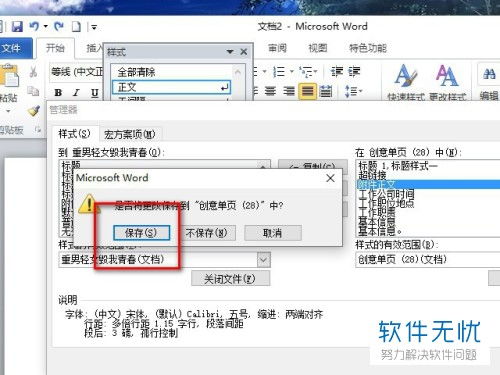This screenshot has width=500, height=375.
Task: Select 正文 style in styles pane
Action: pos(172,87)
